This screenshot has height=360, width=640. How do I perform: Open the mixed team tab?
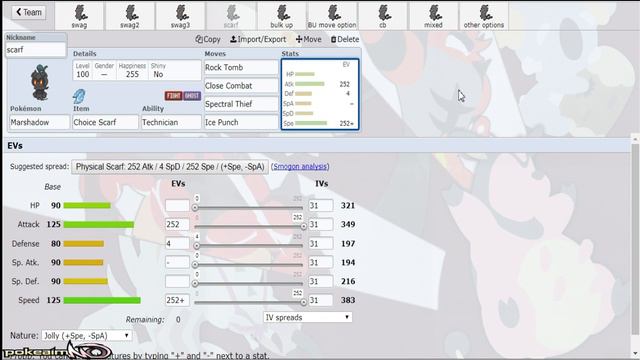tap(433, 16)
